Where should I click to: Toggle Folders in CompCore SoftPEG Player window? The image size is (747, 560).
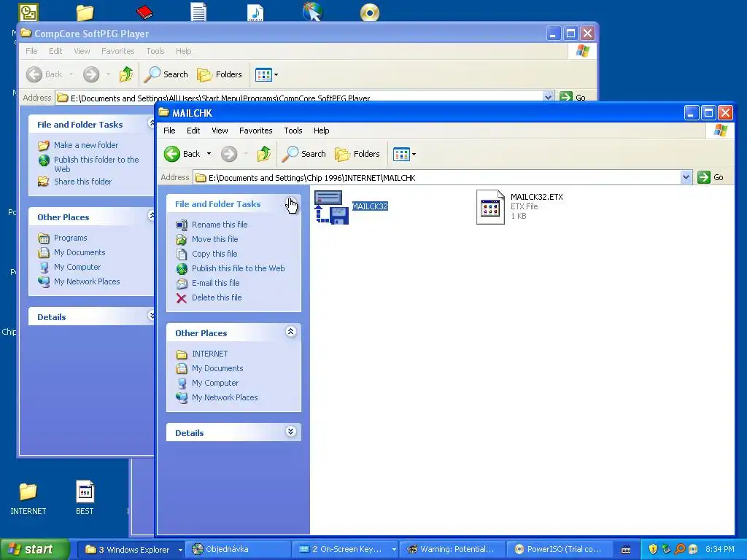tap(220, 74)
